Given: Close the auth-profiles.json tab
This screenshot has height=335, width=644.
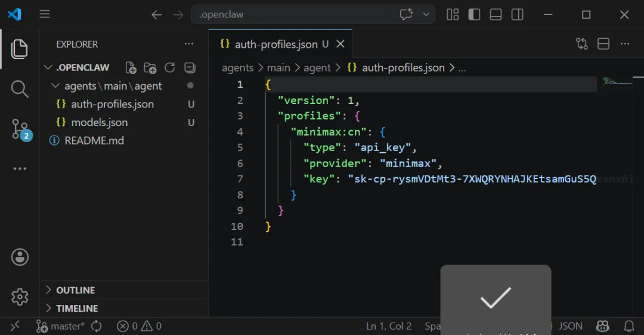Looking at the screenshot, I should [x=340, y=44].
